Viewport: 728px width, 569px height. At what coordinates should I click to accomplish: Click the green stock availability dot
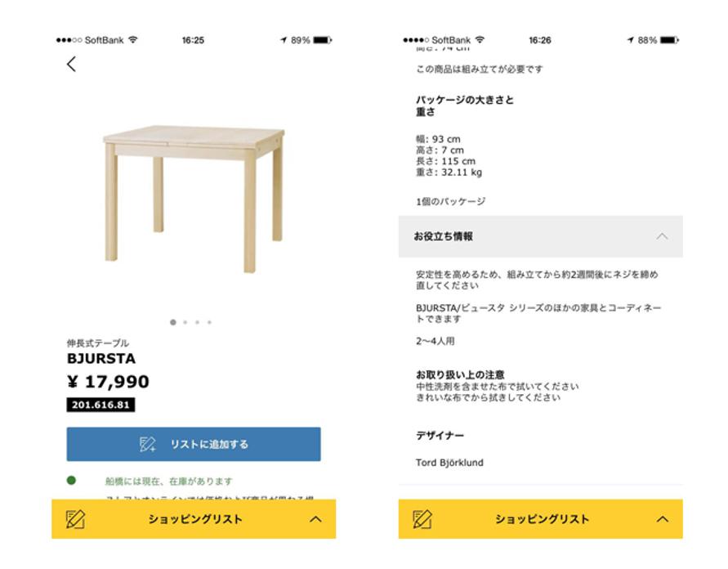click(x=72, y=481)
